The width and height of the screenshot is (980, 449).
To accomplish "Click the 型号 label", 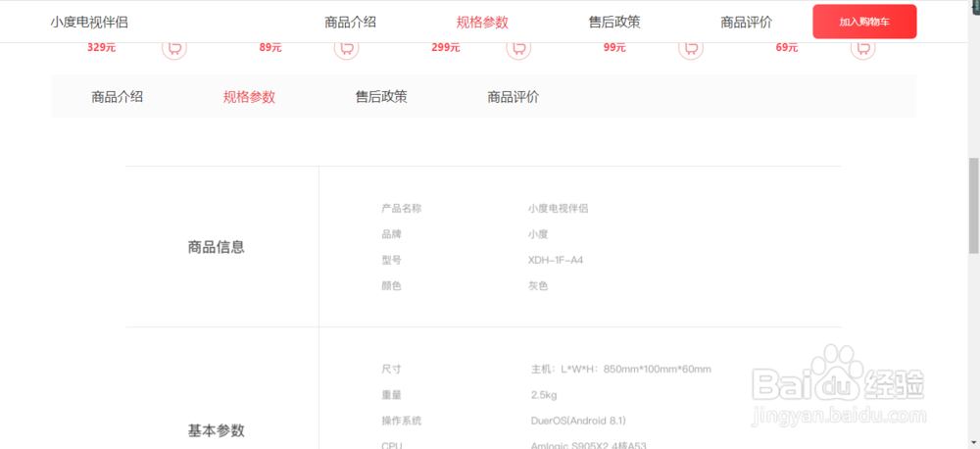I will 391,260.
